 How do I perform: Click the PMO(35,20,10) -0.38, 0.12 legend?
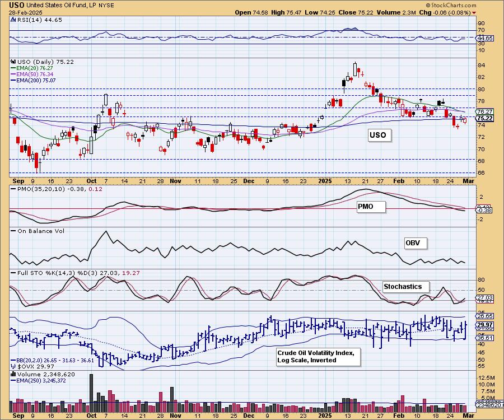(57, 189)
